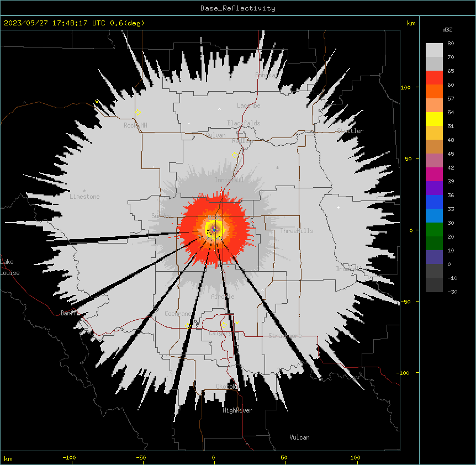Select the 39-42 dBZ magenta swatch

click(434, 174)
